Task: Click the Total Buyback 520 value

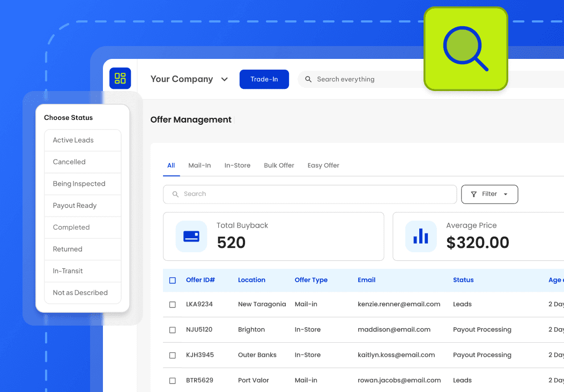Action: 231,243
